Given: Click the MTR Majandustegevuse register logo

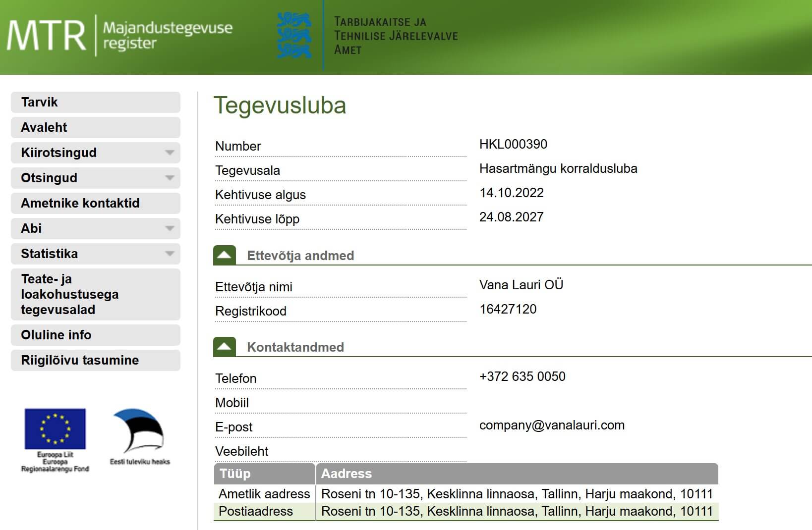Looking at the screenshot, I should pyautogui.click(x=119, y=35).
